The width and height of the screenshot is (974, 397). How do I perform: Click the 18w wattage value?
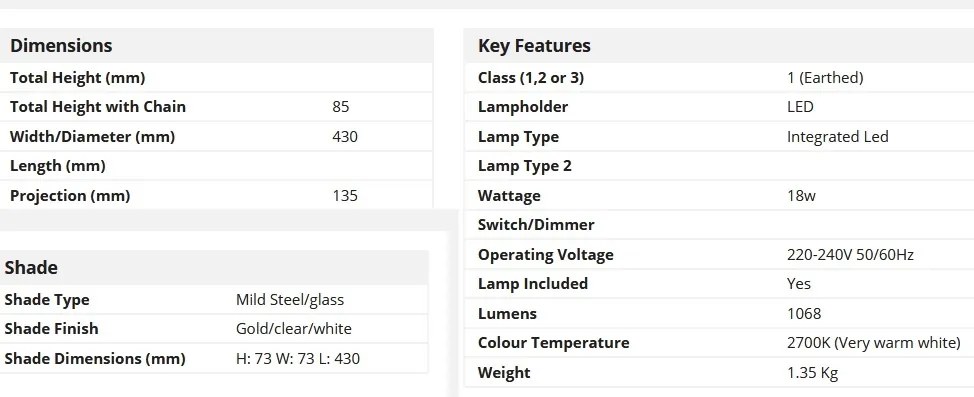801,196
